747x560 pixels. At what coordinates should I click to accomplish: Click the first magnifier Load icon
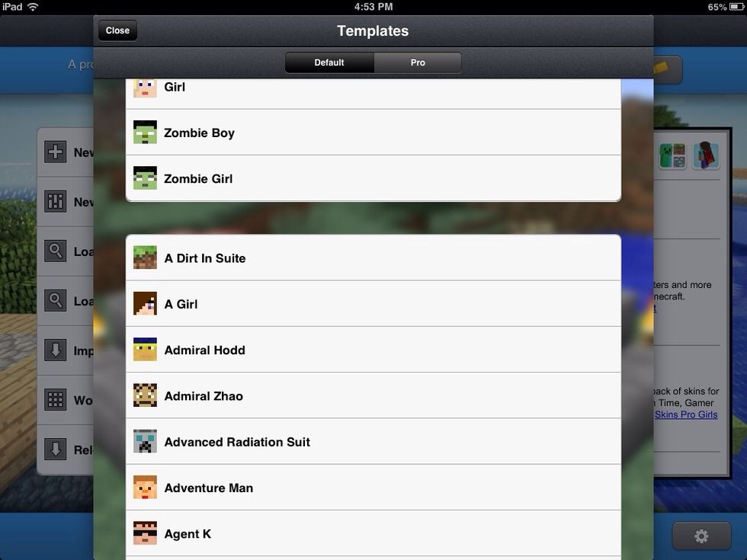55,251
